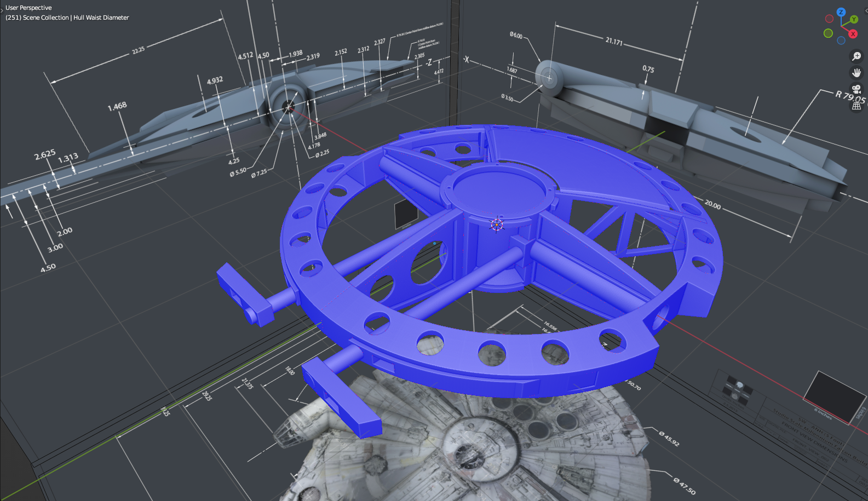Expand the toolbar arrow beside User Perspective
The image size is (868, 501).
point(2,10)
